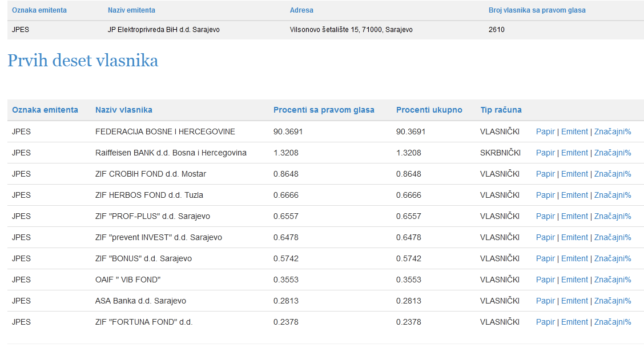Open Emitent link for FEDERACIJA BOSNE I HERCEGOVINE
Image resolution: width=644 pixels, height=351 pixels.
point(574,131)
